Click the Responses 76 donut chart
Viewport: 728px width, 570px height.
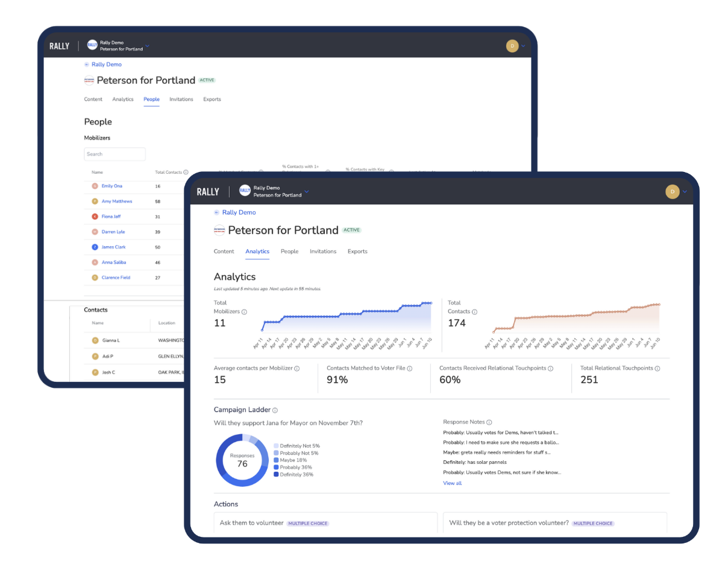[x=242, y=460]
